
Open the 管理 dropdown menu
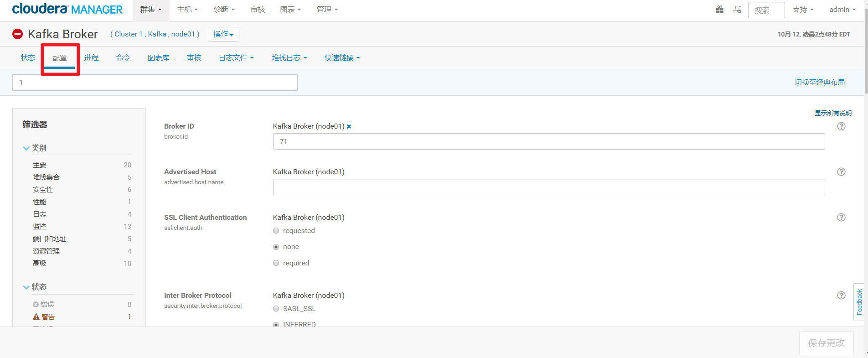327,10
